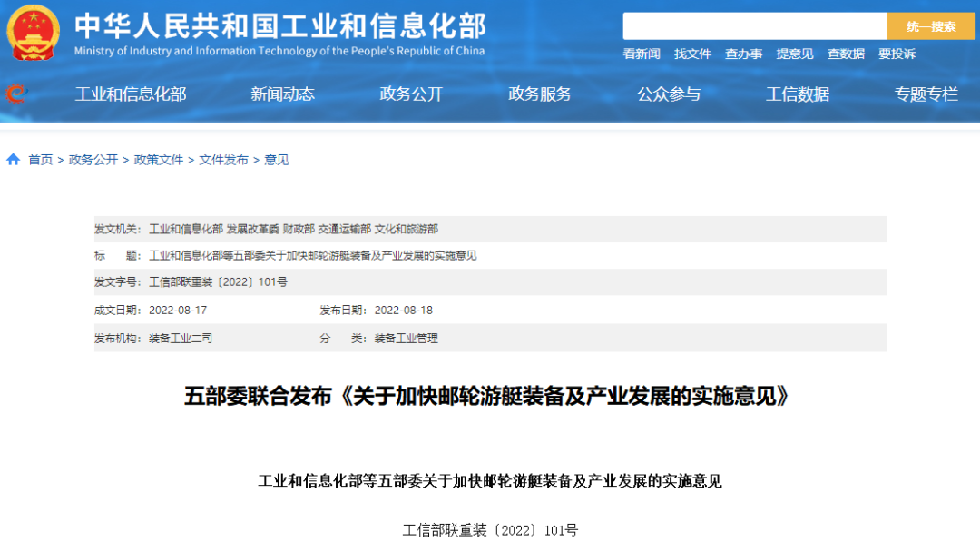The height and width of the screenshot is (552, 980).
Task: Select the 成文日期 value 2022-08-17
Action: [x=178, y=310]
